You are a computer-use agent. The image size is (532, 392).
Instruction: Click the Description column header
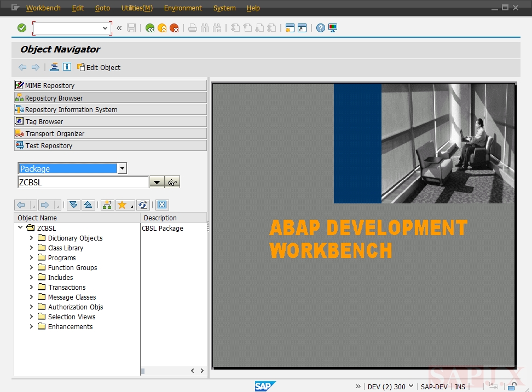click(x=174, y=218)
